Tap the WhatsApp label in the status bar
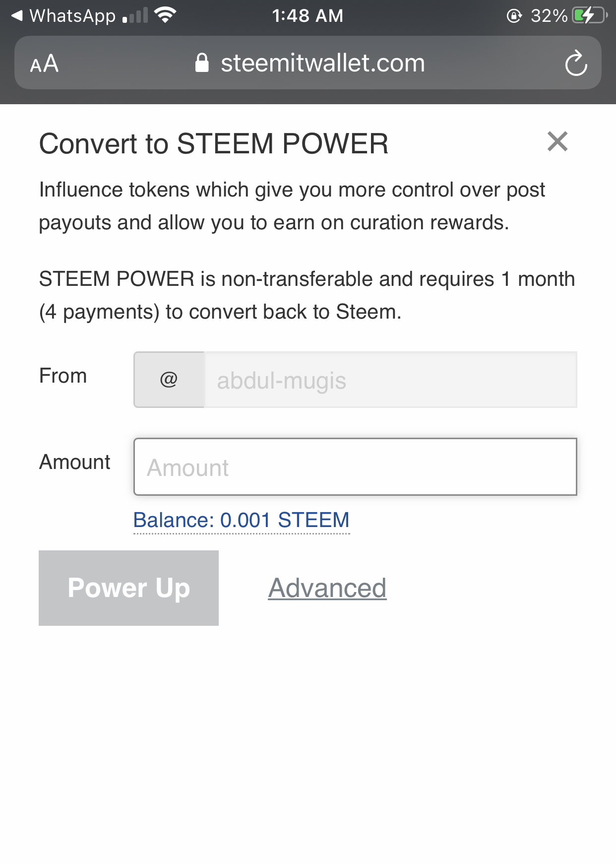This screenshot has height=864, width=616. click(72, 16)
